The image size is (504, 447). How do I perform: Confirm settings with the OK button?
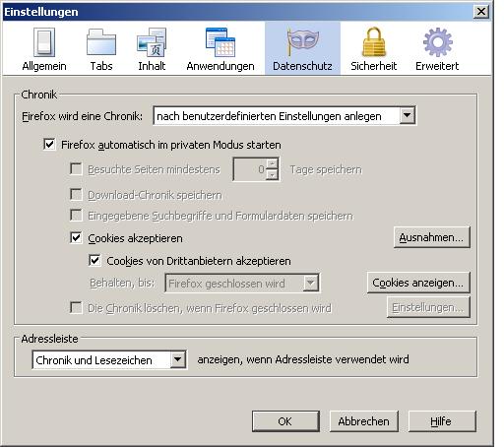(x=285, y=421)
